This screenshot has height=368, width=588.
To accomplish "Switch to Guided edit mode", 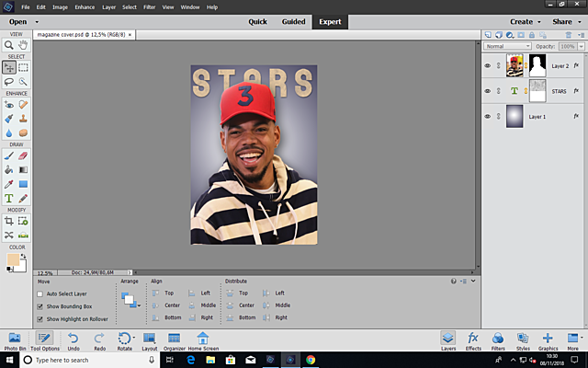I will point(294,22).
